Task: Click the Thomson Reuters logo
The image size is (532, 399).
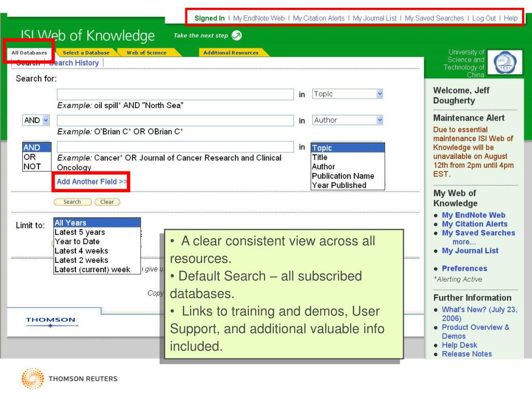Action: pos(70,378)
